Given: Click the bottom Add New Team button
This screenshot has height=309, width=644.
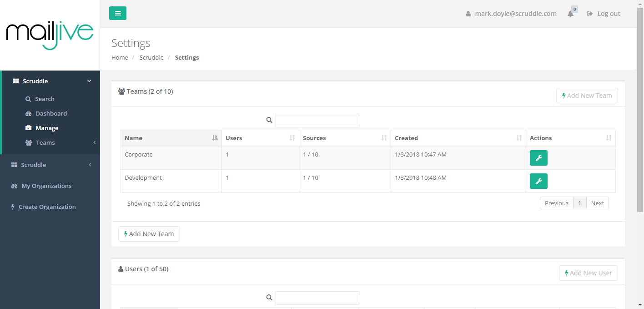Looking at the screenshot, I should point(149,234).
